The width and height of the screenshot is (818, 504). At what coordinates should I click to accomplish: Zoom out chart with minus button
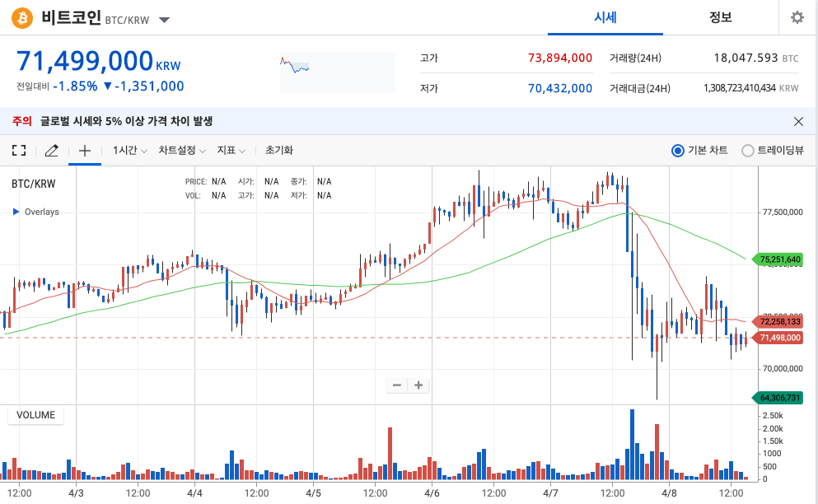point(397,385)
